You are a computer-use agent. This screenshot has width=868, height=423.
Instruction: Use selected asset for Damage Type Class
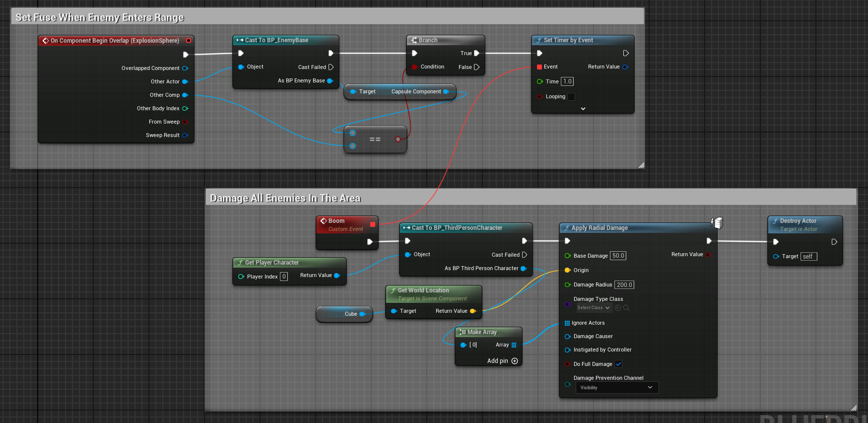[618, 308]
